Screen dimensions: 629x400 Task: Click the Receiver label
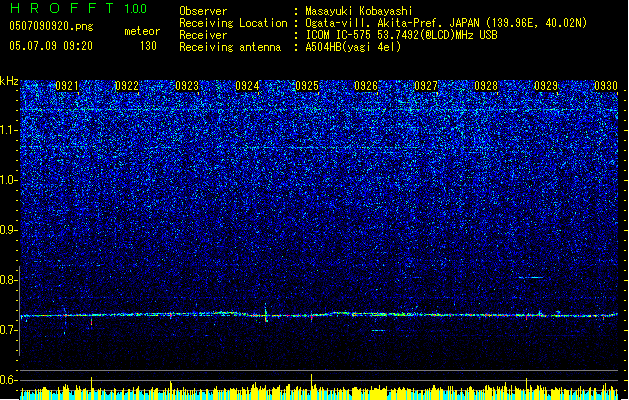click(x=203, y=35)
